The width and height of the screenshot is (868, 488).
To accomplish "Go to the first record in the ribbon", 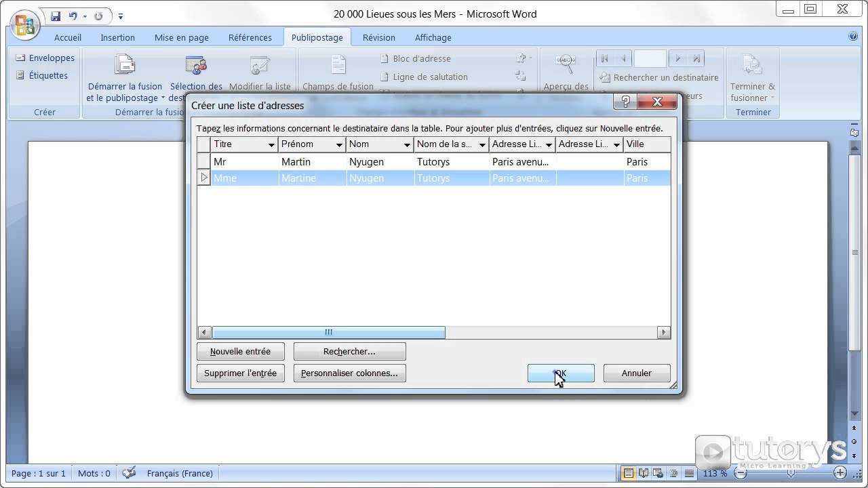I will click(x=604, y=59).
